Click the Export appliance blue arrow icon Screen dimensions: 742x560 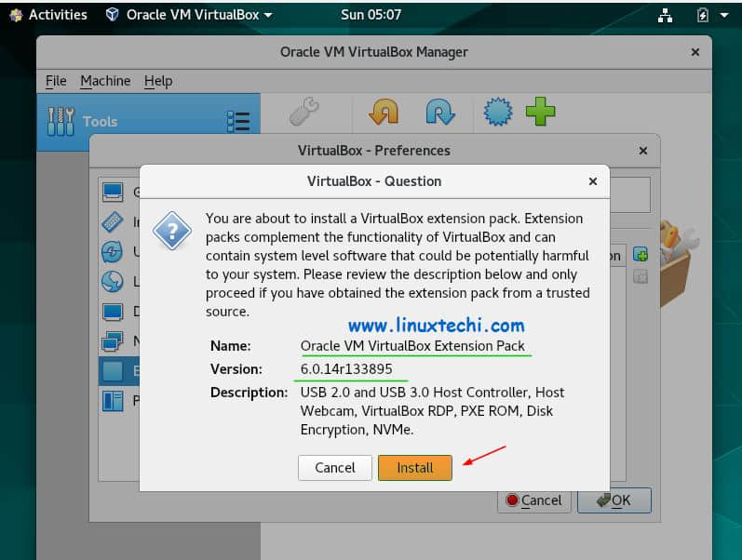[x=439, y=113]
